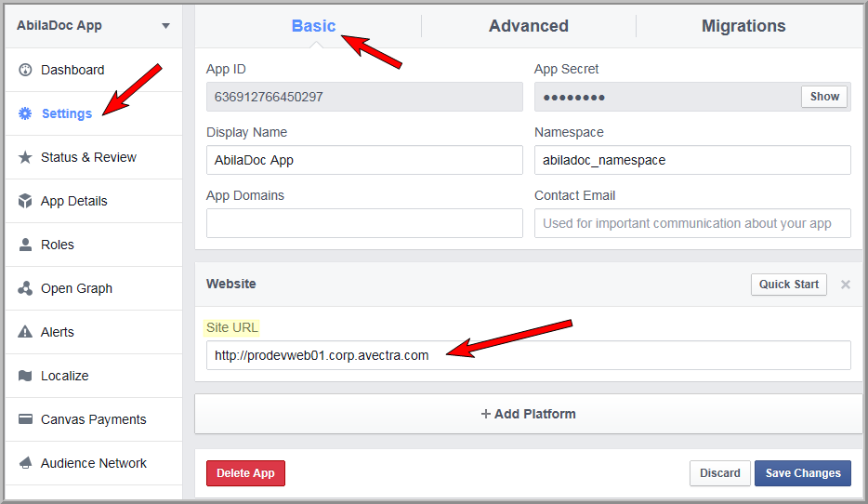Click the Contact Email input

[x=692, y=223]
